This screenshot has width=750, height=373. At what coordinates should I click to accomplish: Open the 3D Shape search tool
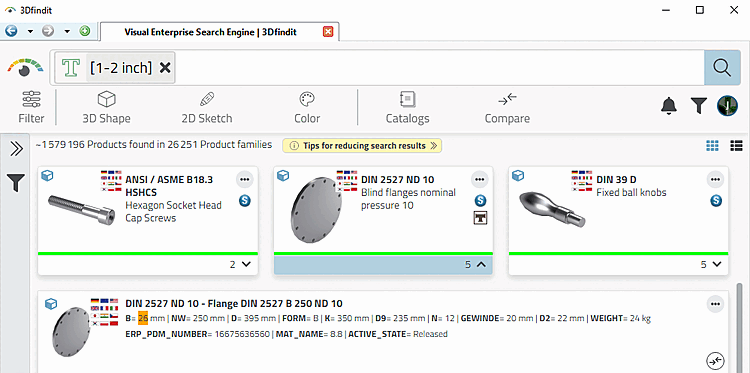click(106, 109)
